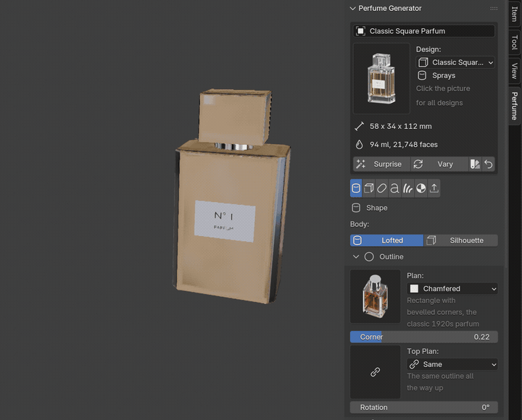This screenshot has width=522, height=420.
Task: Collapse the Outline section
Action: pyautogui.click(x=356, y=257)
